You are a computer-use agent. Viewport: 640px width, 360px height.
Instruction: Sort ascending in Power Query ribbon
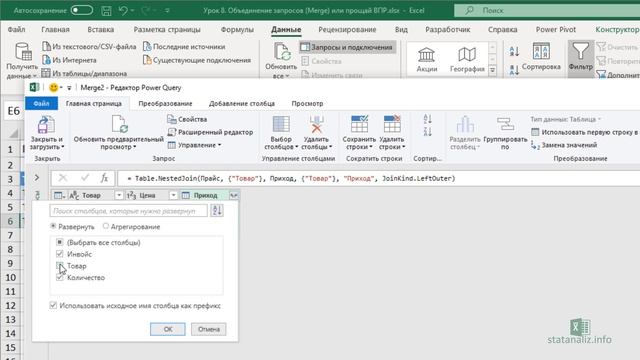pos(427,119)
